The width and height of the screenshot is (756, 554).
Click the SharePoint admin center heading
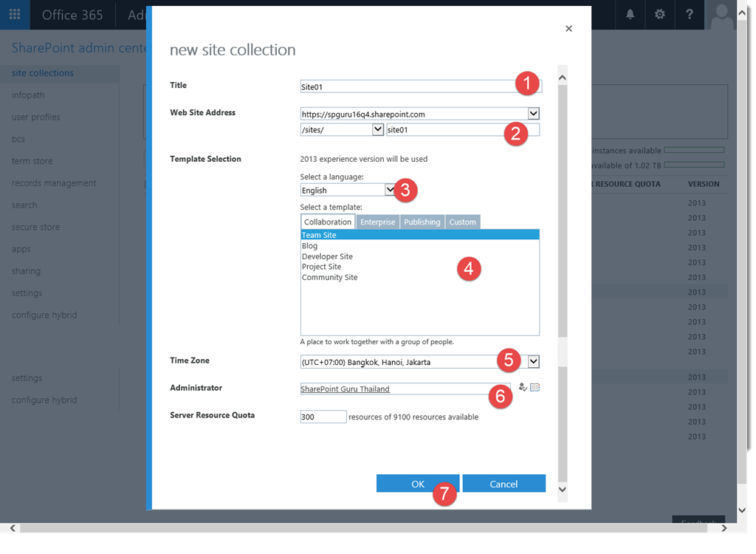tap(79, 48)
